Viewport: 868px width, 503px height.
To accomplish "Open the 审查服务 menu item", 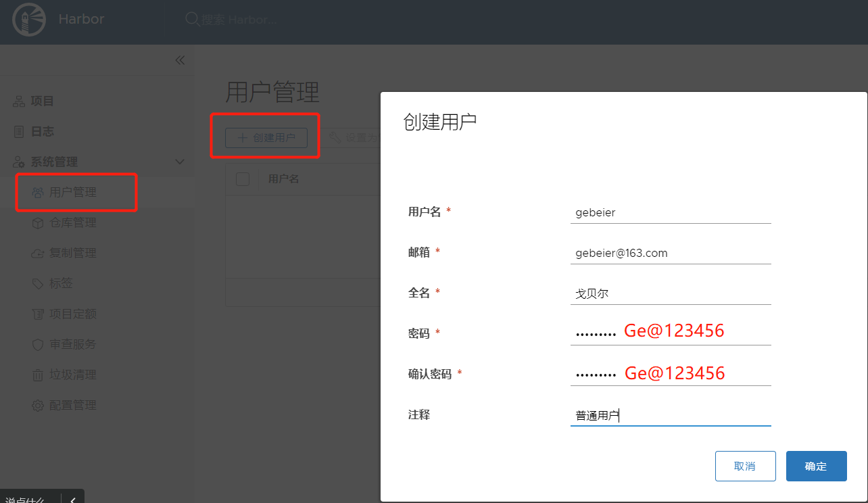I will (73, 345).
